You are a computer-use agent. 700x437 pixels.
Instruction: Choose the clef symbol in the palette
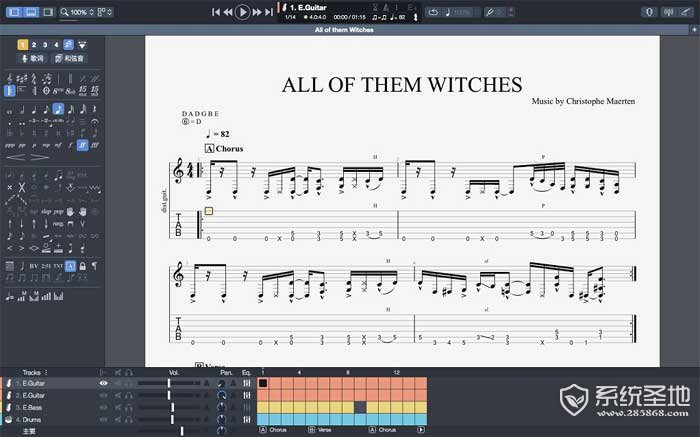[10, 79]
